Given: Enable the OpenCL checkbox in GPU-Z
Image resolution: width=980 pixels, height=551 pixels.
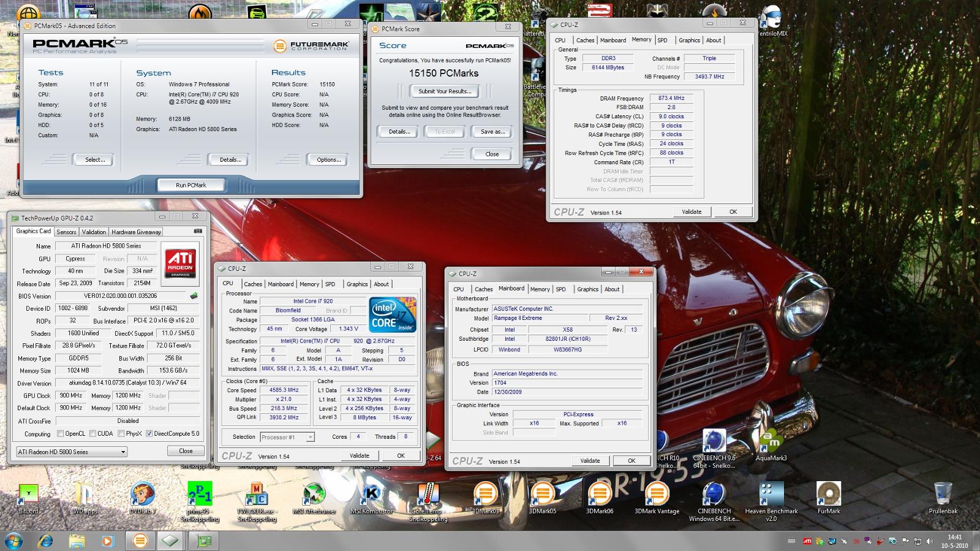Looking at the screenshot, I should [x=60, y=433].
